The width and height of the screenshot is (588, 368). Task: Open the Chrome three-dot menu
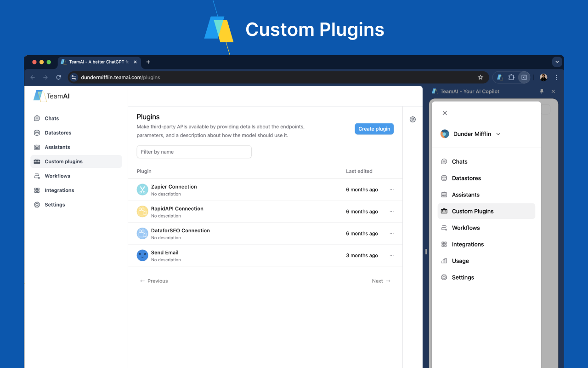[x=556, y=77]
